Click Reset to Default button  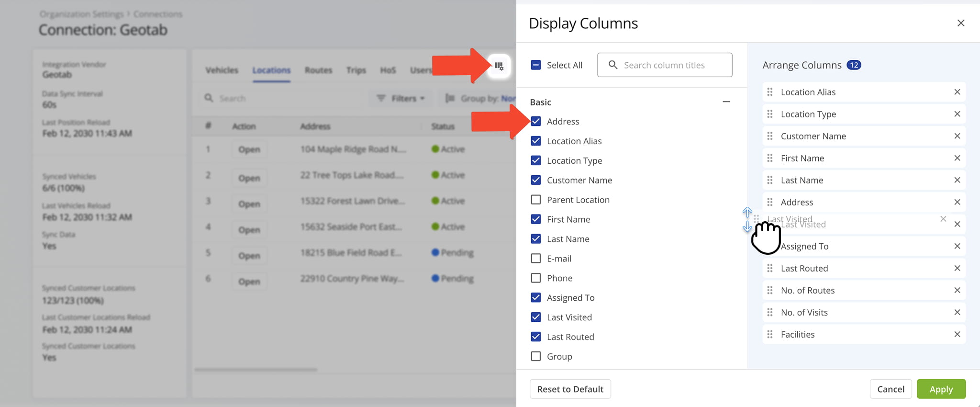coord(570,389)
